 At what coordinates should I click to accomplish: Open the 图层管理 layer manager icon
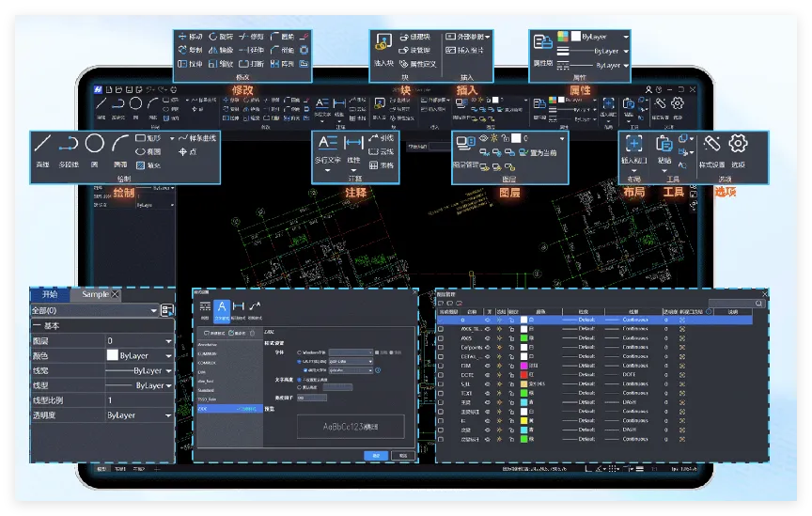[464, 144]
